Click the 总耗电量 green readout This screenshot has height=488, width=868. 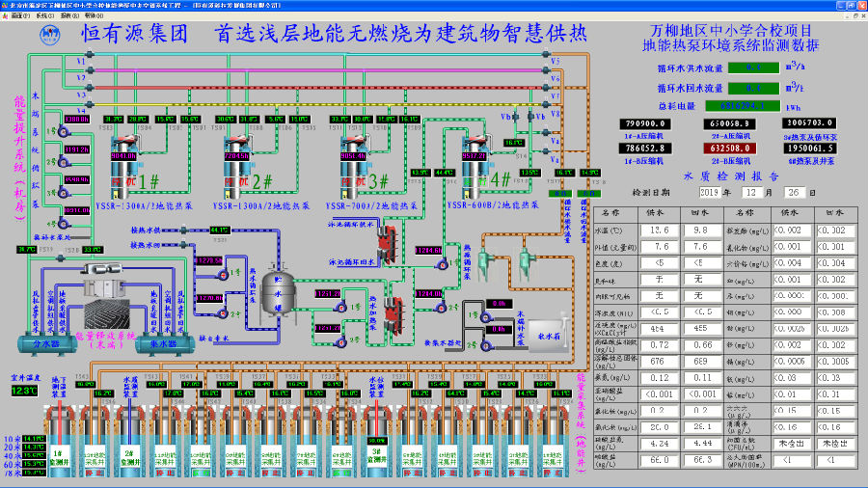click(x=762, y=105)
